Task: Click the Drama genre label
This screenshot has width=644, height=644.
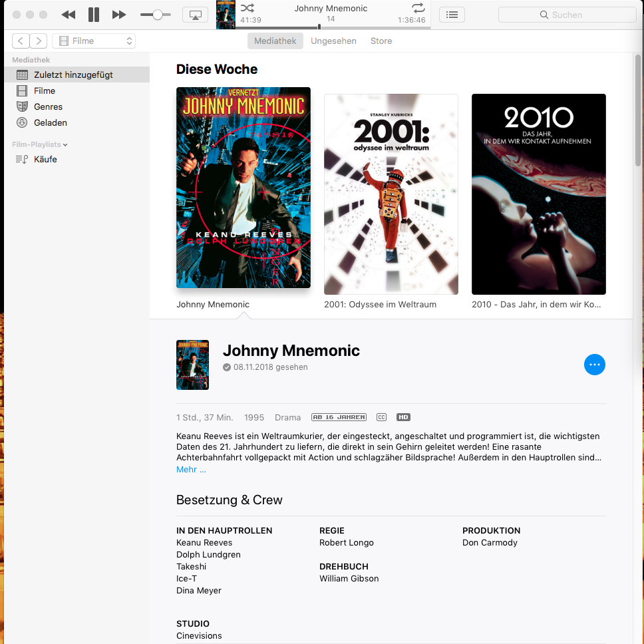Action: pos(287,417)
